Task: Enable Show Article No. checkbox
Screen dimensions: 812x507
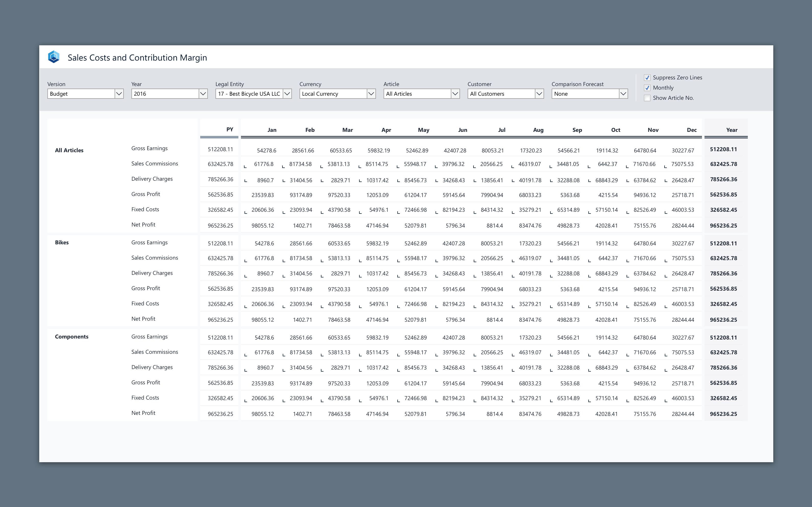Action: pos(647,98)
